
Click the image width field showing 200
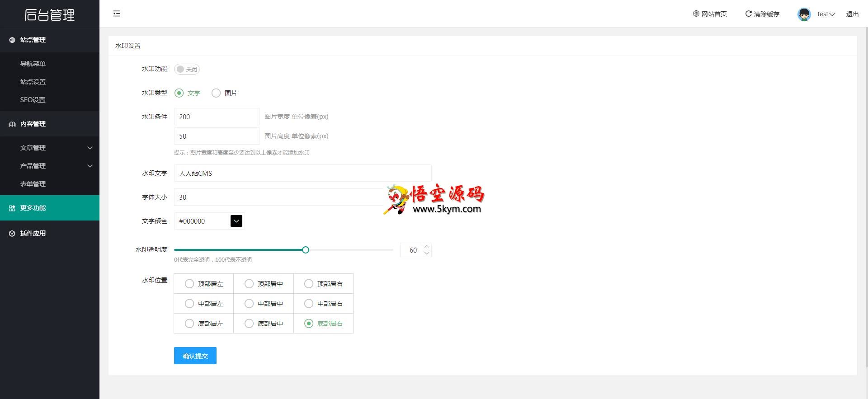pos(217,117)
